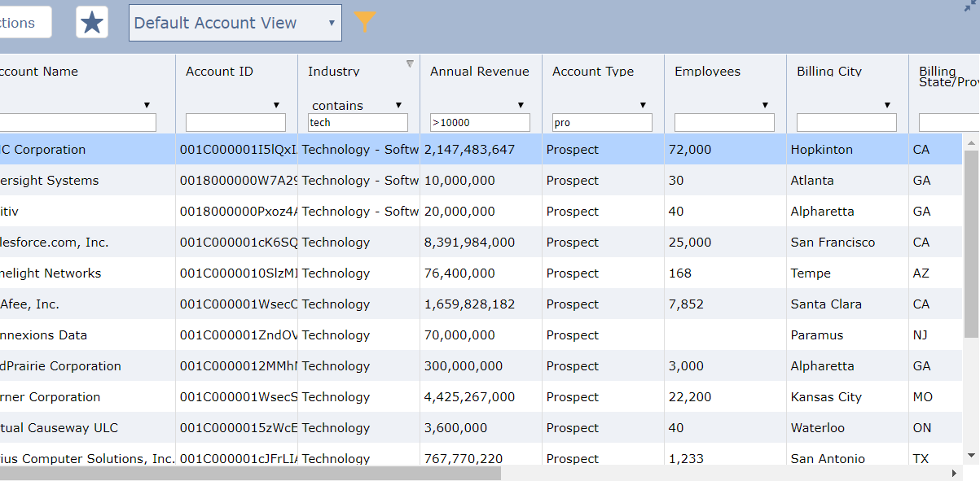Click the "pro" Account Type filter input
Viewport: 980px width, 481px height.
pyautogui.click(x=602, y=122)
